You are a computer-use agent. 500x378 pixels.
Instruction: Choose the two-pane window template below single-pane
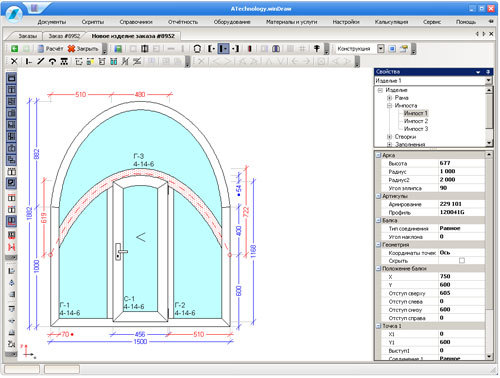point(12,90)
